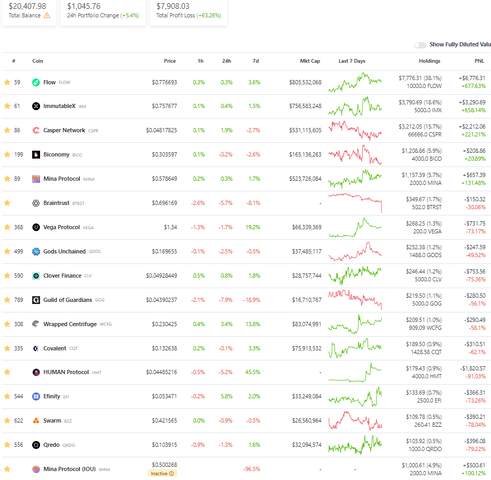Open Swarm's 7-day sparkline chart
The image size is (491, 480).
(x=355, y=421)
